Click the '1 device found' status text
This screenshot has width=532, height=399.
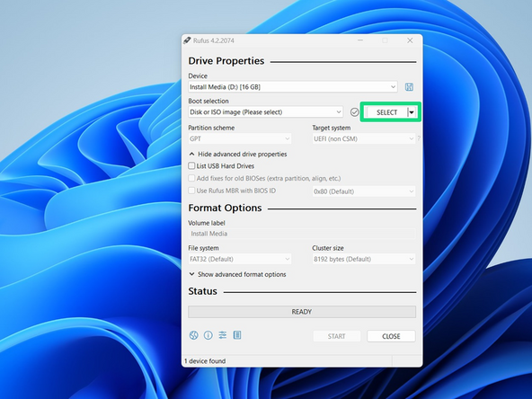pos(205,361)
